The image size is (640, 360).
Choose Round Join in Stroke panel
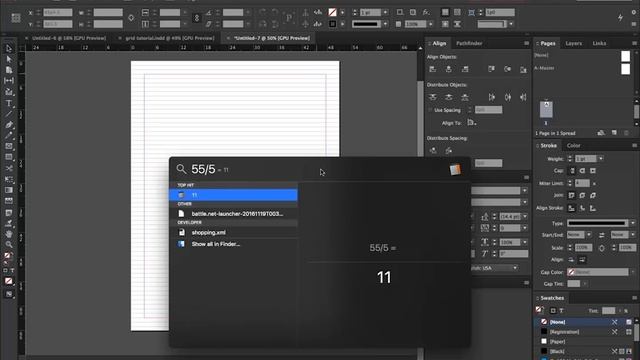point(582,196)
